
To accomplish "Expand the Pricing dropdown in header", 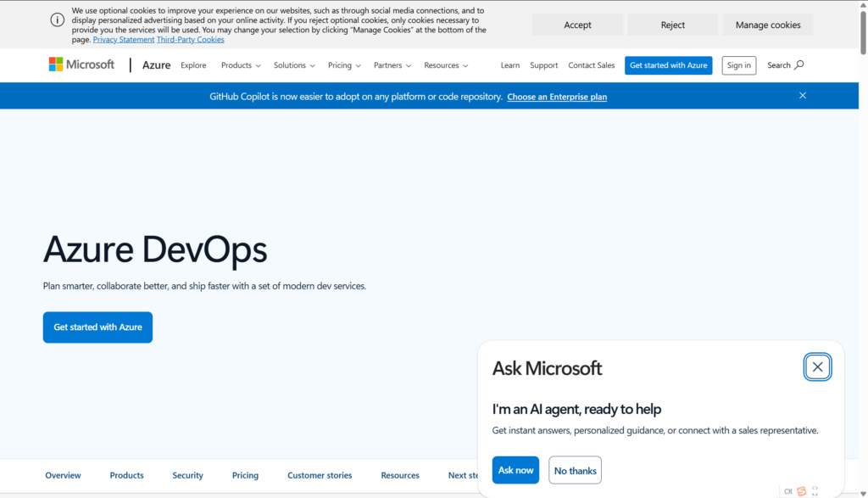I will coord(344,65).
